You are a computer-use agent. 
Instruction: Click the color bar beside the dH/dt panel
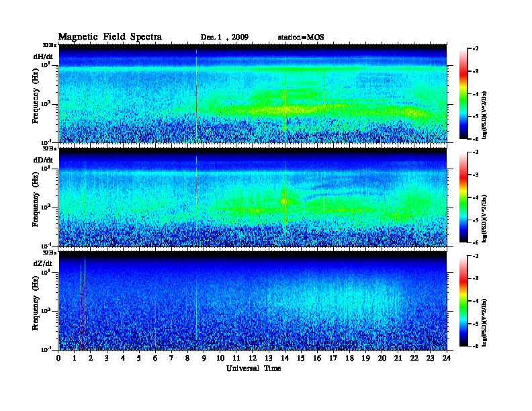[463, 93]
